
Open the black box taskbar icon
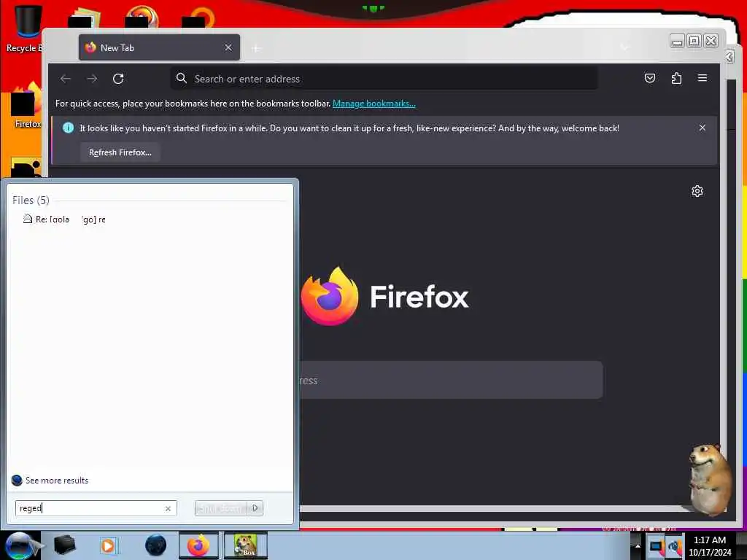coord(64,545)
